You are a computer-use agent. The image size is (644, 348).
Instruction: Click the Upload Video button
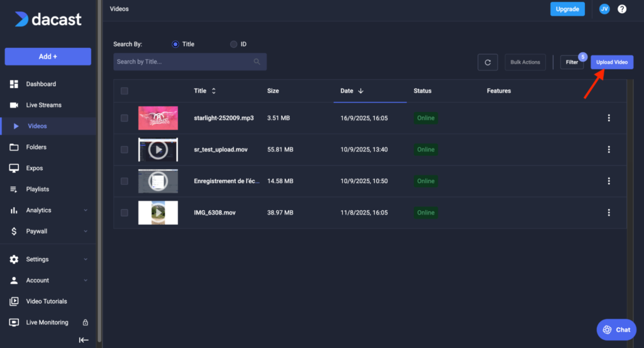(612, 62)
